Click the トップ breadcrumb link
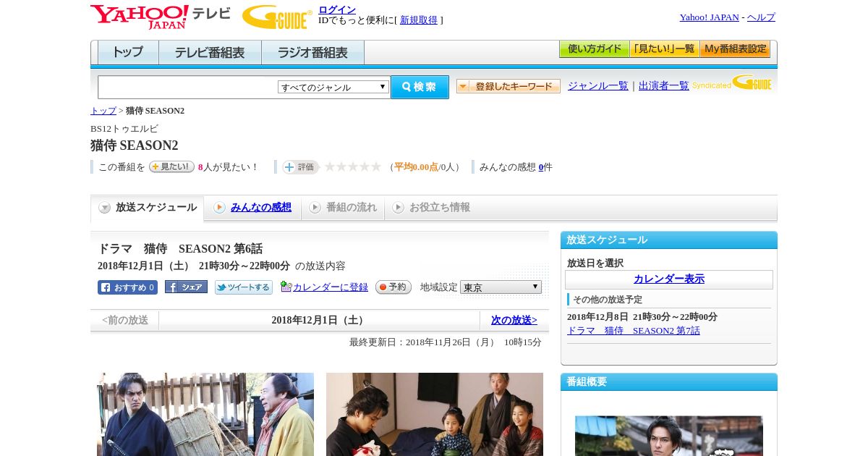868x456 pixels. tap(103, 111)
